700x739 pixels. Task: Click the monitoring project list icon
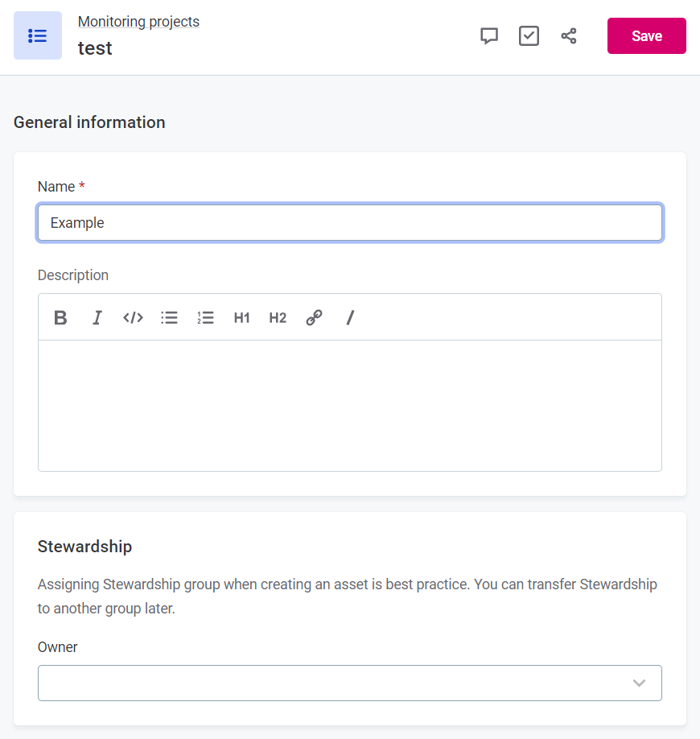(38, 35)
